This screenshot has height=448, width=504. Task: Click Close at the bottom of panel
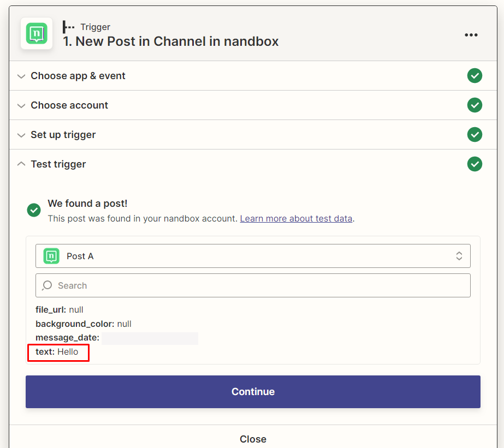tap(253, 439)
